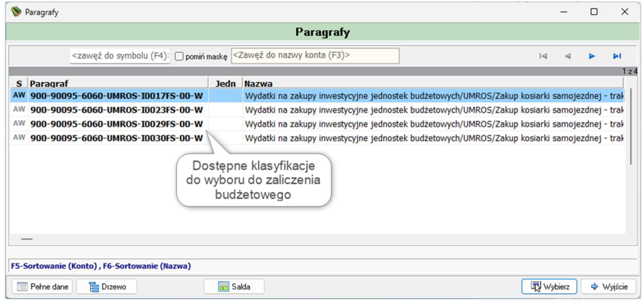The image size is (644, 302).
Task: Show the Drzewo tree view
Action: click(x=107, y=286)
